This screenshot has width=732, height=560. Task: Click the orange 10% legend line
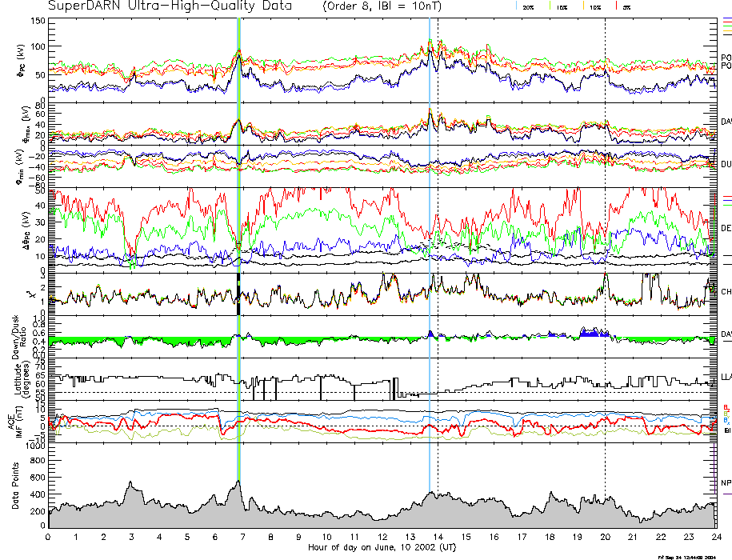(583, 6)
